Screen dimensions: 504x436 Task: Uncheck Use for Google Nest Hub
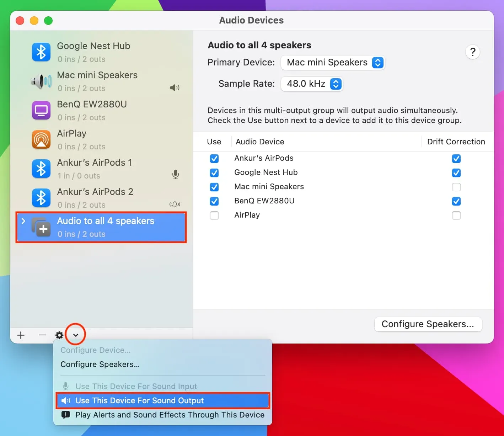click(214, 173)
